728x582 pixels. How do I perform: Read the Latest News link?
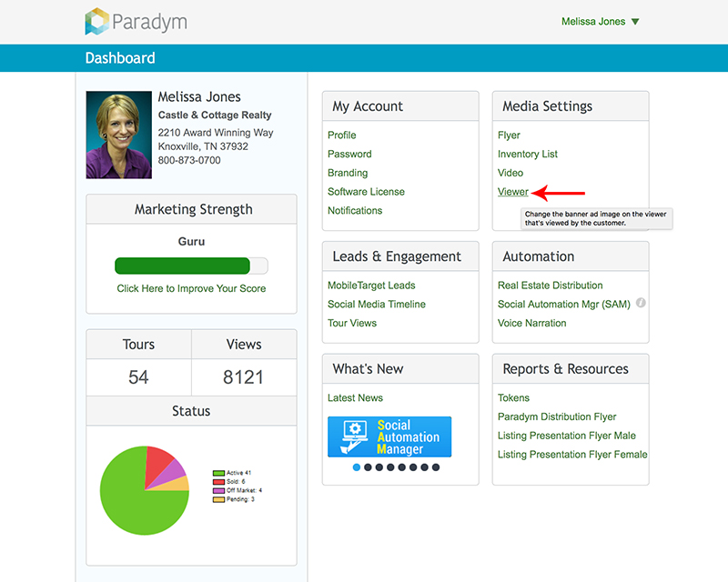click(x=355, y=397)
